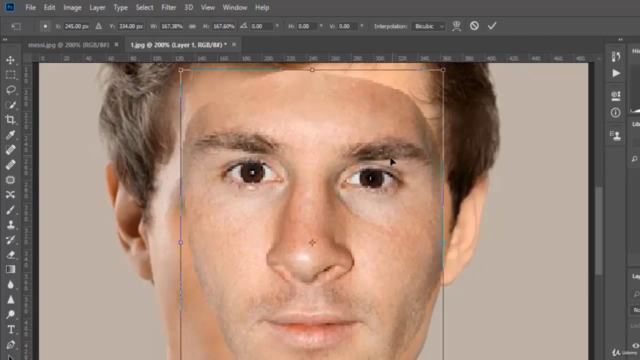640x360 pixels.
Task: Click the Libraries panel search magnifier icon
Action: coord(635,159)
